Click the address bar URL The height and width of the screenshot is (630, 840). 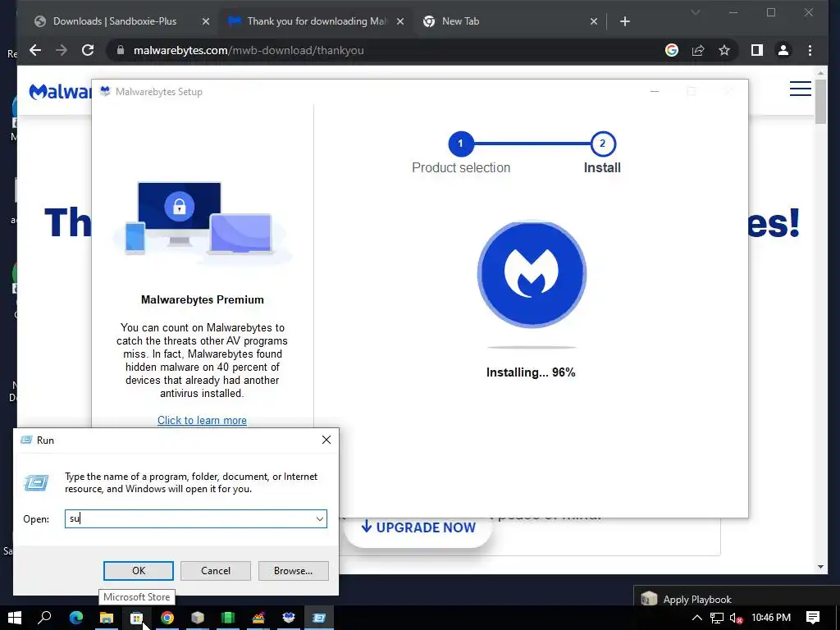coord(249,50)
